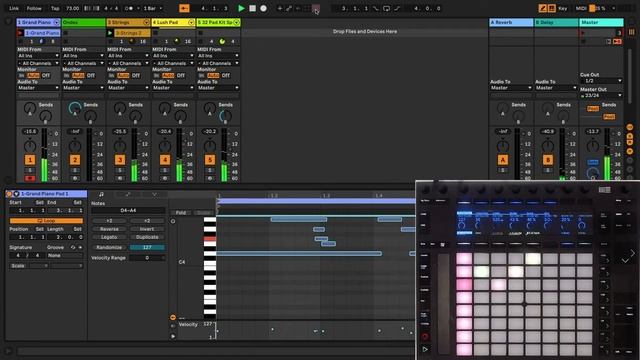Image resolution: width=640 pixels, height=360 pixels.
Task: Toggle the orange Draw Mode pencil button
Action: 542,8
